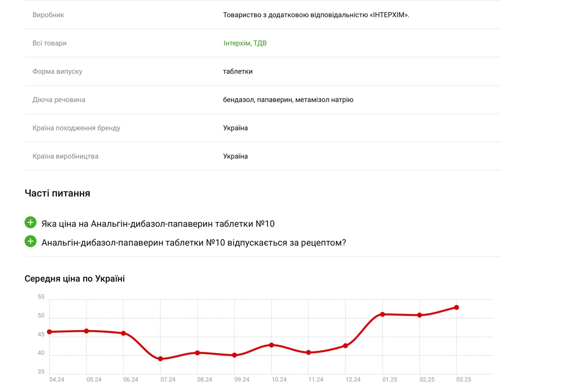The image size is (567, 392).
Task: Click the 40 value on chart axis
Action: tap(41, 353)
